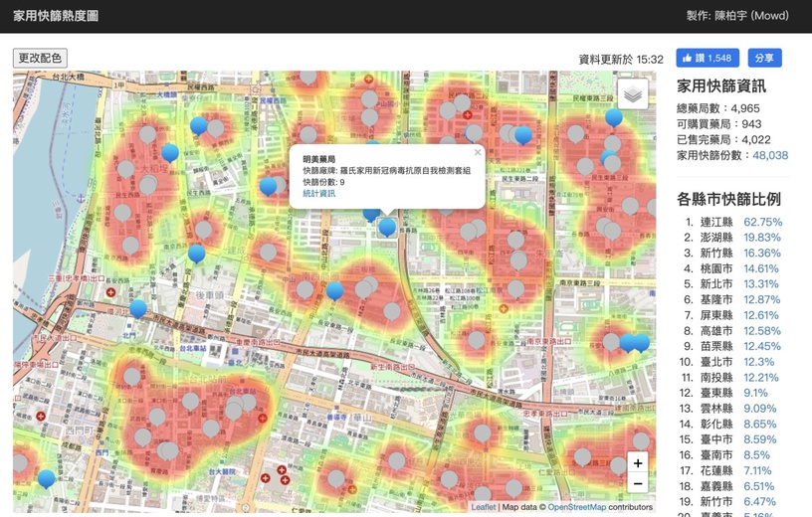Open 彰化縣 8.65% ratio
The width and height of the screenshot is (812, 517).
pos(760,424)
